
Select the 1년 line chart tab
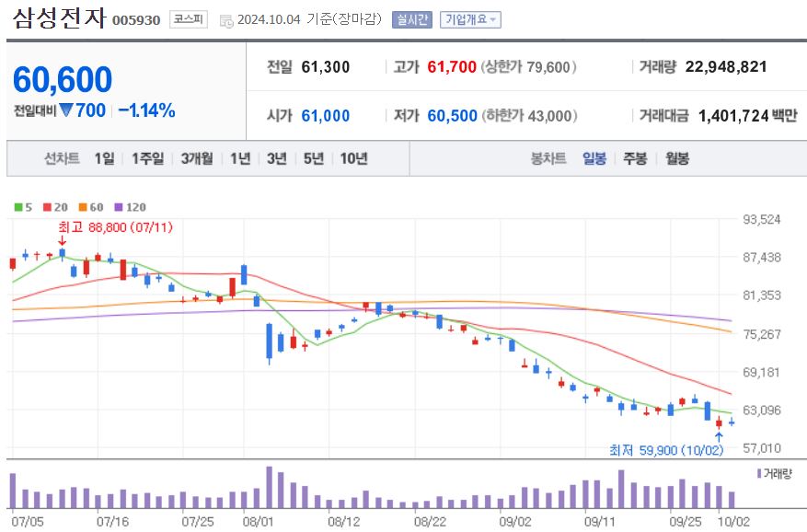(240, 158)
